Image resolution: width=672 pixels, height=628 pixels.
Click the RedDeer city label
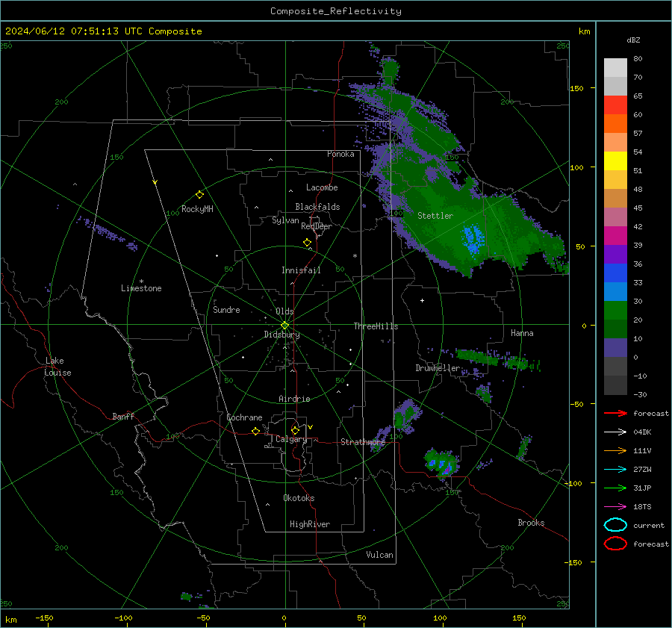[x=317, y=226]
